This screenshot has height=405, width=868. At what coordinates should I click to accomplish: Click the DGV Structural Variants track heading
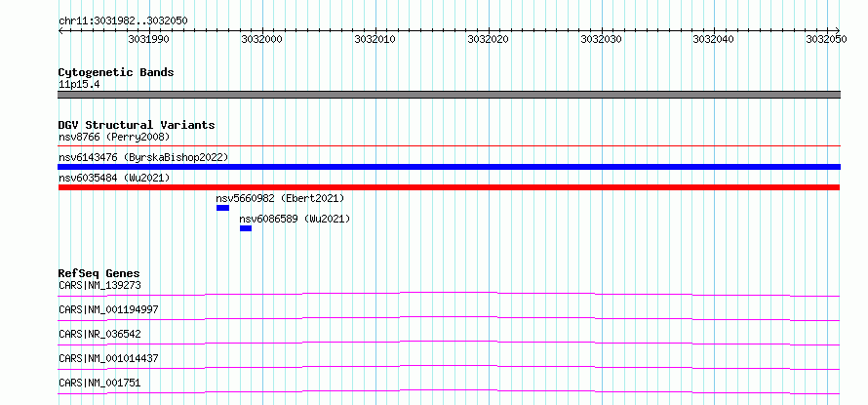[x=137, y=125]
